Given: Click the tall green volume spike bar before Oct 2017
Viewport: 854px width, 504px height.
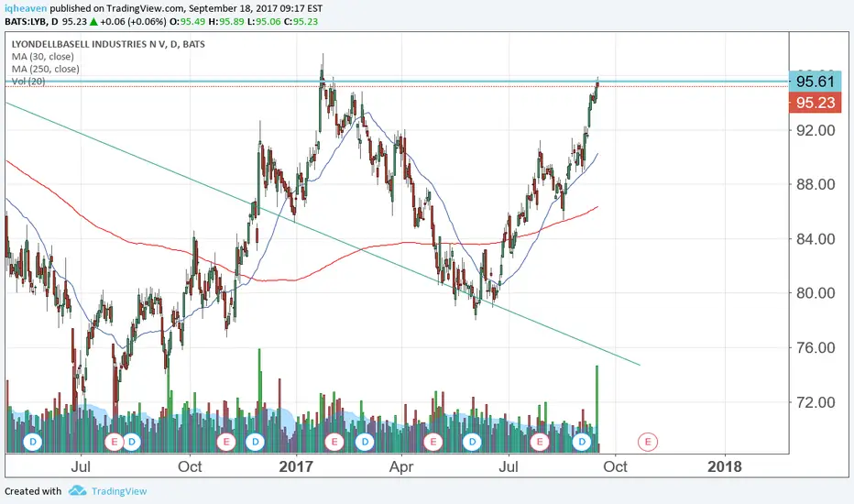Looking at the screenshot, I should click(x=597, y=409).
